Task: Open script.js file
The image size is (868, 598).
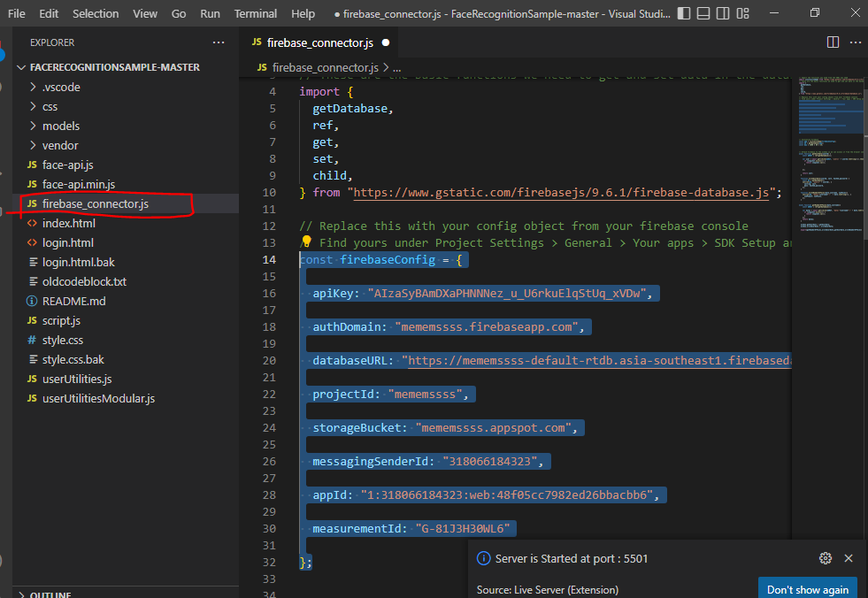Action: 126,320
